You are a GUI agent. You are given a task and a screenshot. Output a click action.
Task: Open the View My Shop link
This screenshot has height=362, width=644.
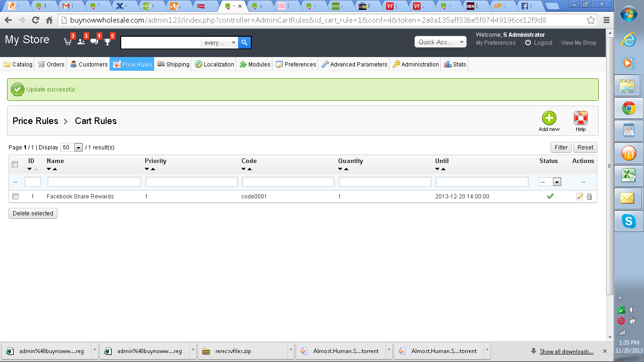click(x=578, y=43)
